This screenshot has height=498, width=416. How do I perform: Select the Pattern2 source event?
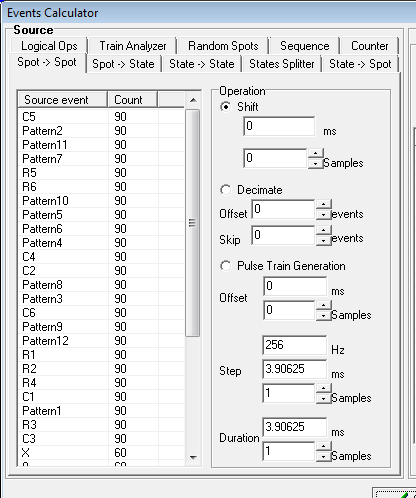coord(101,131)
